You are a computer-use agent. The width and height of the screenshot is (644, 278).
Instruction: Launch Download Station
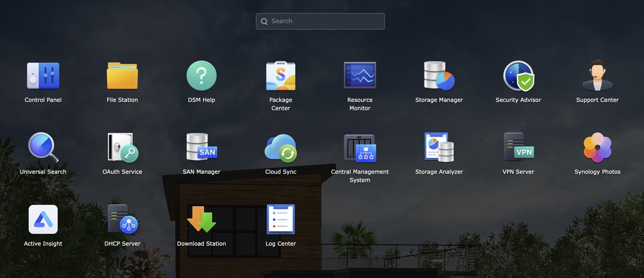coord(201,220)
